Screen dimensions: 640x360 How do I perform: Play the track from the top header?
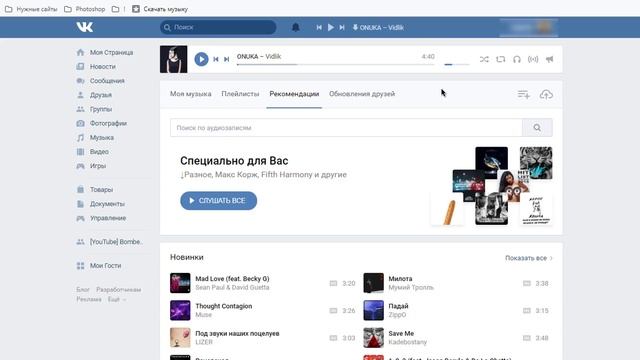[x=331, y=27]
